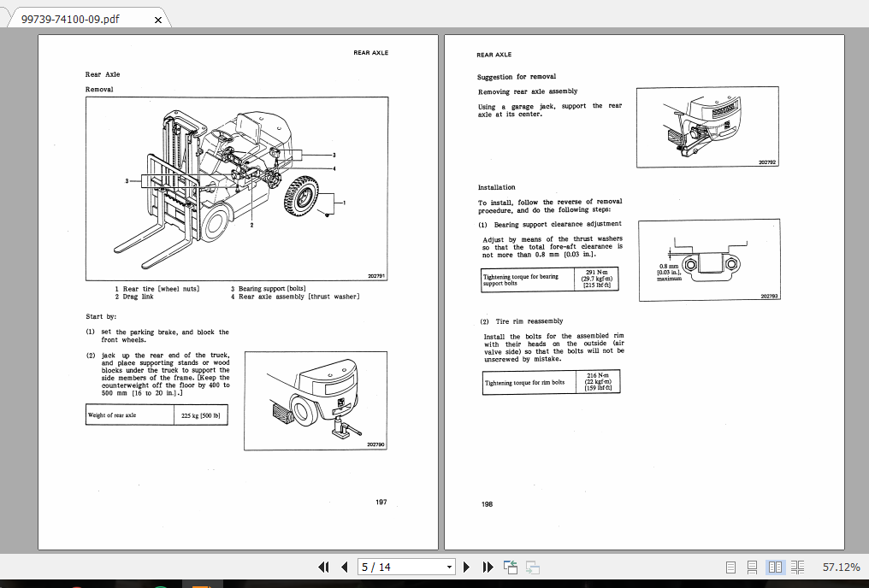Return to the previous view
This screenshot has width=869, height=588.
pos(511,567)
